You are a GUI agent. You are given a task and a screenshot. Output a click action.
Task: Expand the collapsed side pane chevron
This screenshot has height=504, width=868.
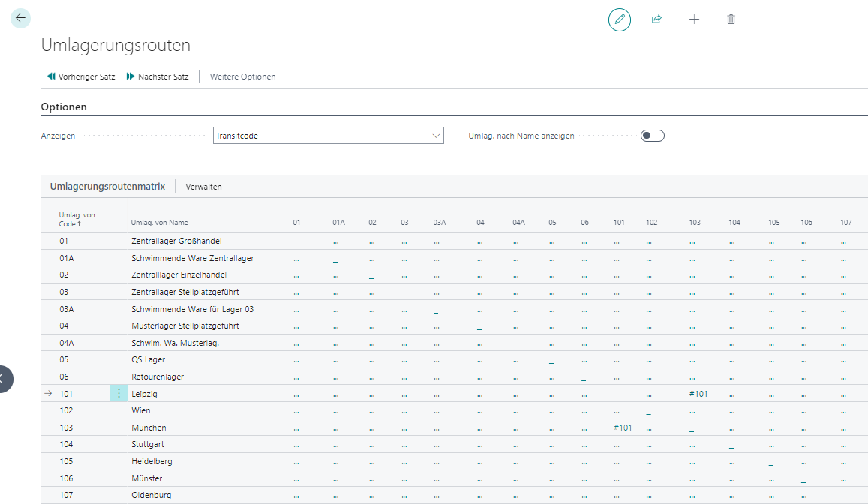[x=4, y=379]
